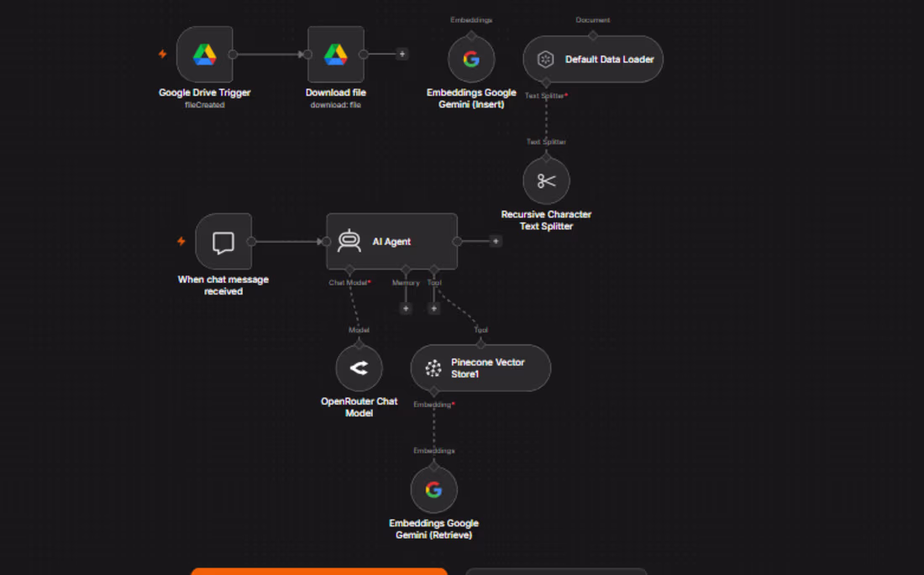924x575 pixels.
Task: Click the 'fileCreated' subtitle text
Action: point(204,105)
